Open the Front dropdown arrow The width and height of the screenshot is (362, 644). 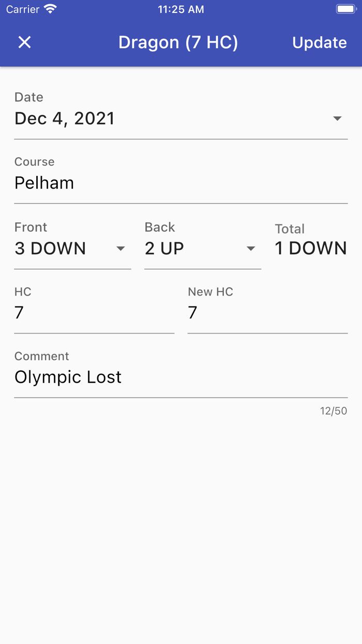[x=120, y=248]
